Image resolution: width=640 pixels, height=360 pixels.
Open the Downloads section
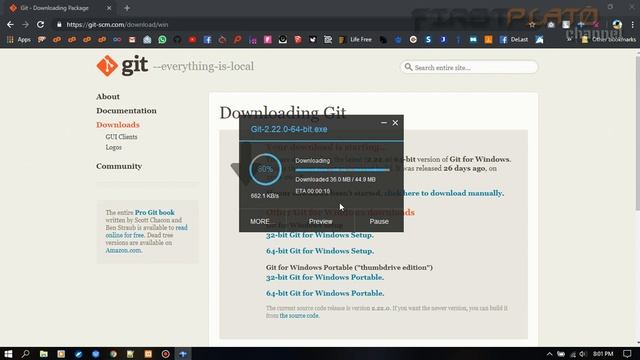pyautogui.click(x=118, y=125)
